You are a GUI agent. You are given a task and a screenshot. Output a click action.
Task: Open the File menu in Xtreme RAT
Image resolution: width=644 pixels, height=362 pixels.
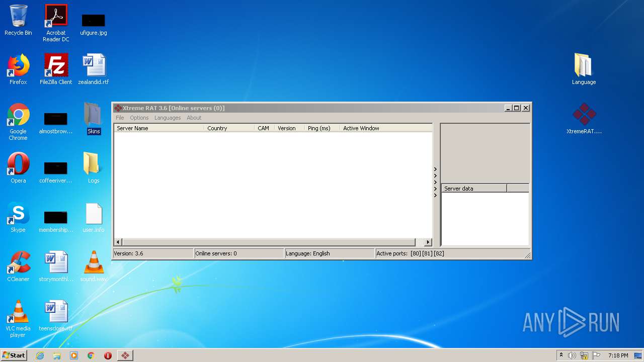pyautogui.click(x=120, y=118)
